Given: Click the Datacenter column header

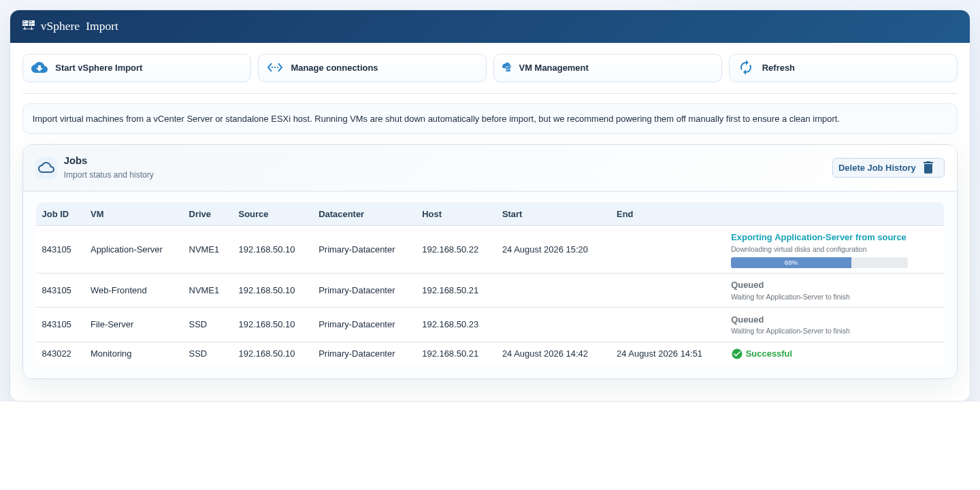Looking at the screenshot, I should pyautogui.click(x=341, y=214).
